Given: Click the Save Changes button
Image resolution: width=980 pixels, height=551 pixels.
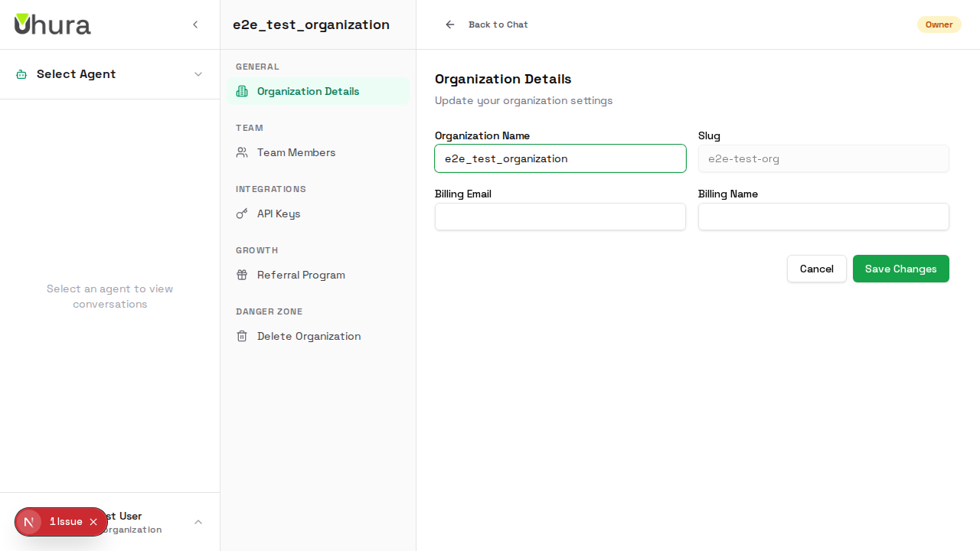Looking at the screenshot, I should coord(900,269).
